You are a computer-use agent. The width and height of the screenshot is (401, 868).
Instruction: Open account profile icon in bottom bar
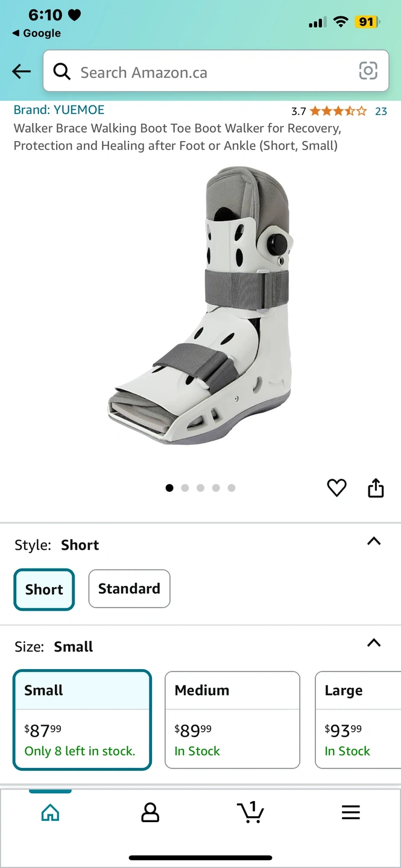tap(150, 813)
